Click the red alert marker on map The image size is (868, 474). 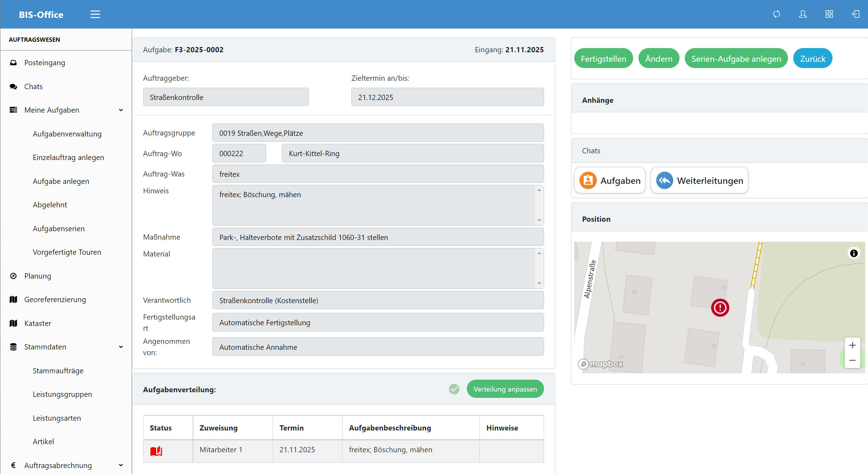[720, 308]
